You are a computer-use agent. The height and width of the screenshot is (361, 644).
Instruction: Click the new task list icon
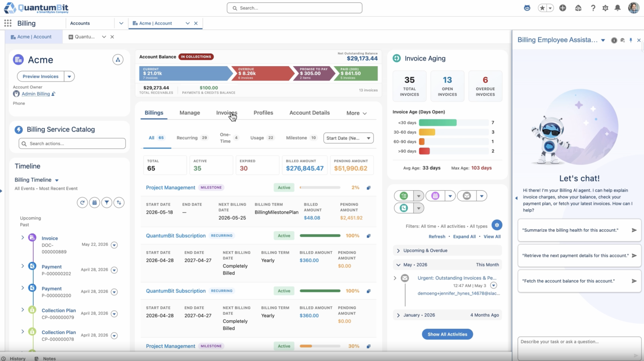[x=404, y=196]
